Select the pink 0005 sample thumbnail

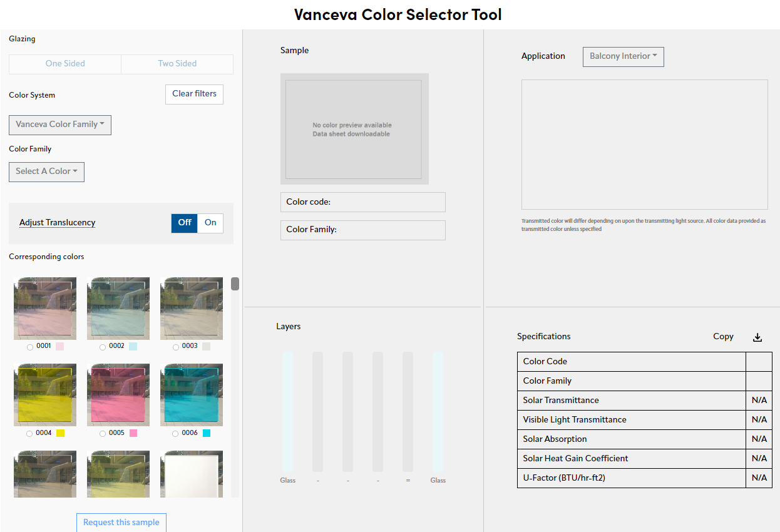coord(118,396)
